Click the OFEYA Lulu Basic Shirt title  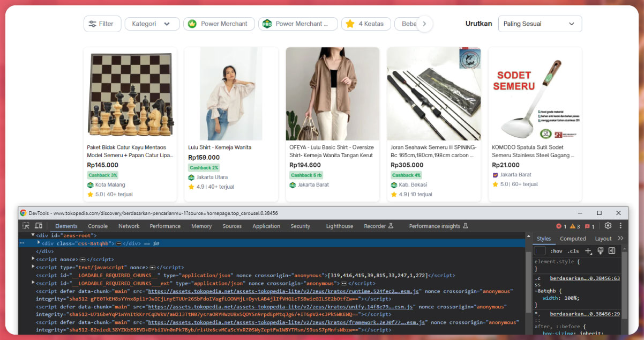(x=332, y=151)
